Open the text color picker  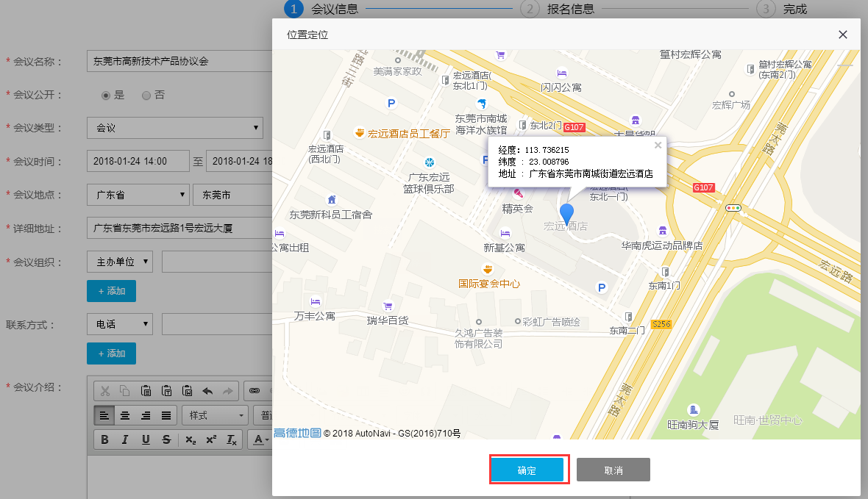coord(260,439)
